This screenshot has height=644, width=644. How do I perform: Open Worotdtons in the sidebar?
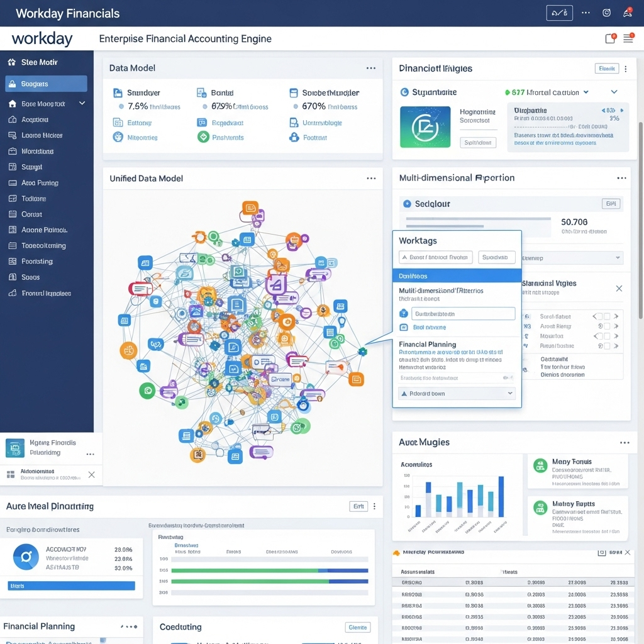click(37, 151)
